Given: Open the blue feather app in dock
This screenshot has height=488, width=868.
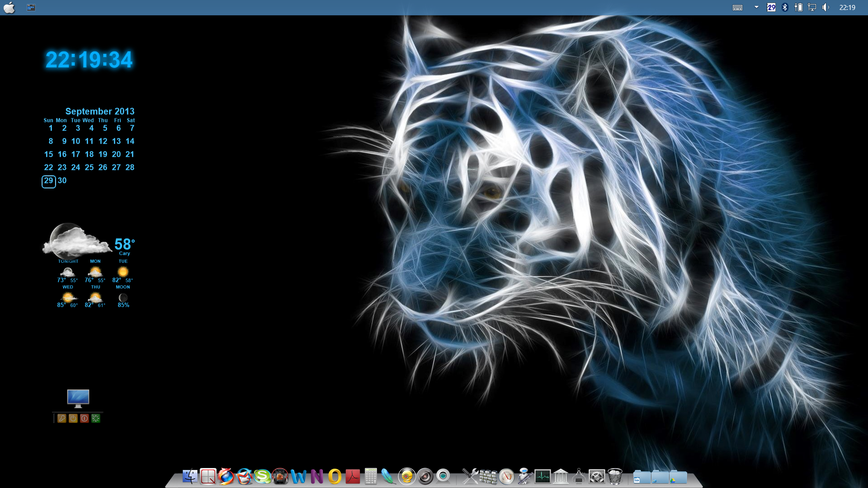Looking at the screenshot, I should pyautogui.click(x=389, y=476).
